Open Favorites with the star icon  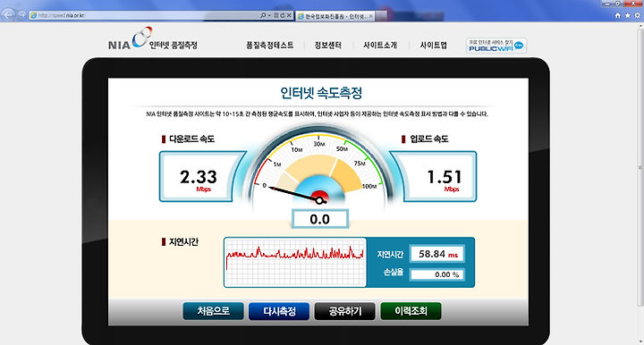[x=628, y=15]
